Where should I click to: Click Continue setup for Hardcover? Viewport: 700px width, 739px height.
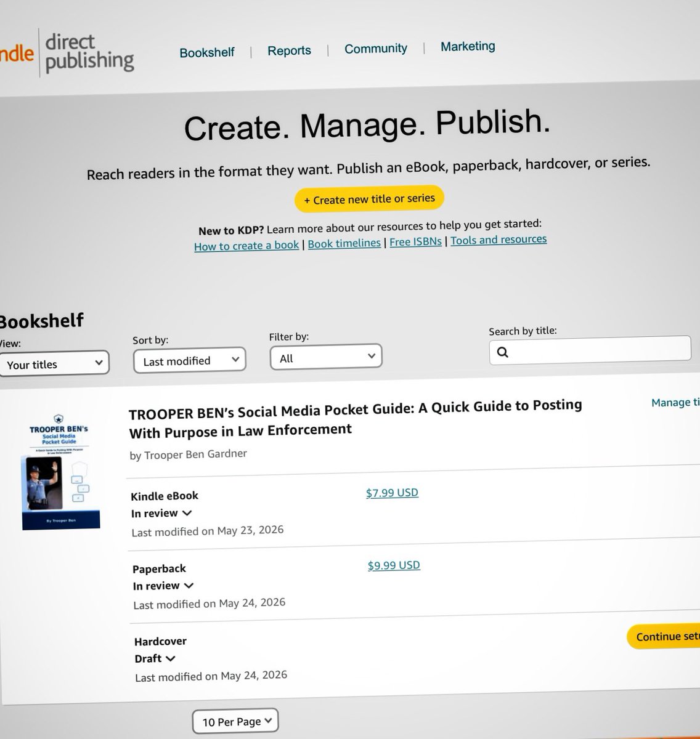click(x=664, y=637)
